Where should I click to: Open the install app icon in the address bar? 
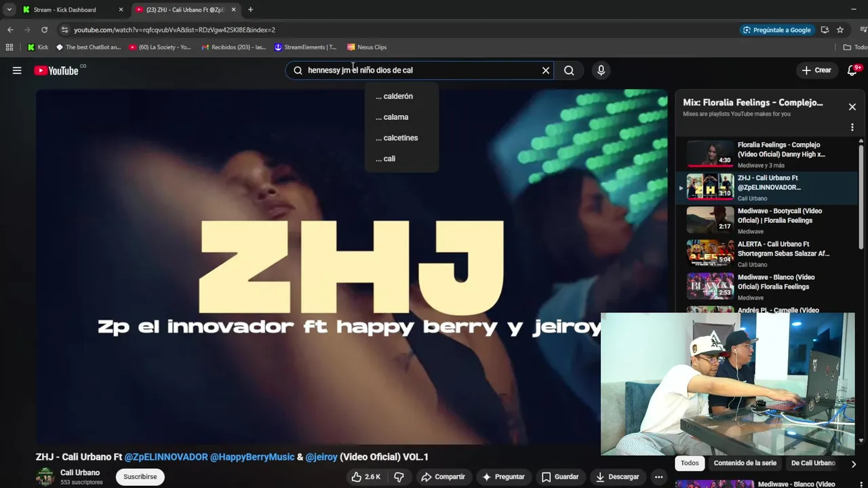[x=825, y=30]
